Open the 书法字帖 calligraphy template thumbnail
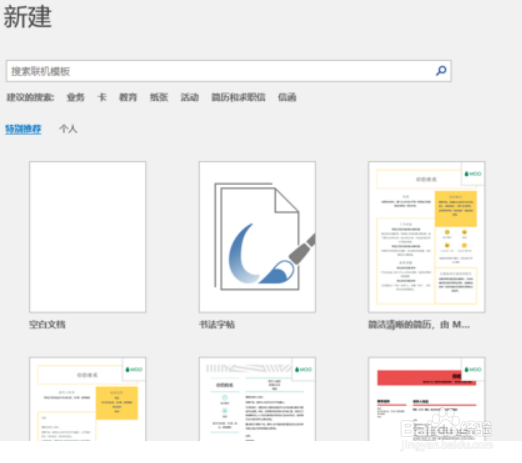The height and width of the screenshot is (463, 522). click(257, 237)
